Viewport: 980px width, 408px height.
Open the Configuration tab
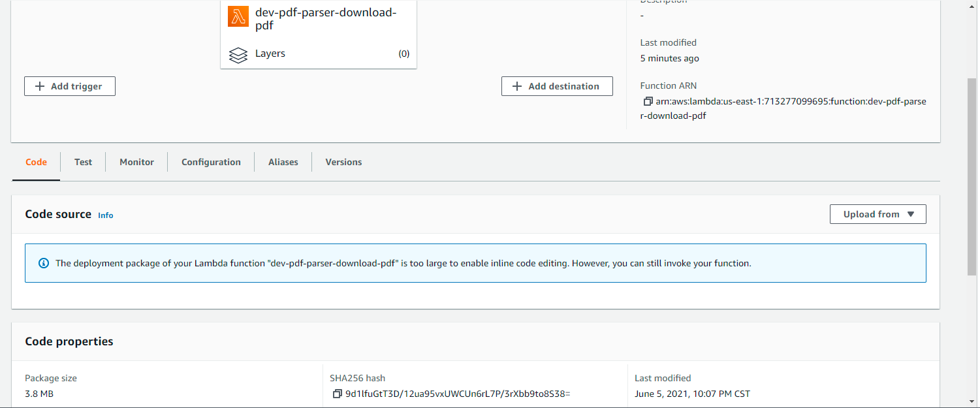(x=211, y=162)
